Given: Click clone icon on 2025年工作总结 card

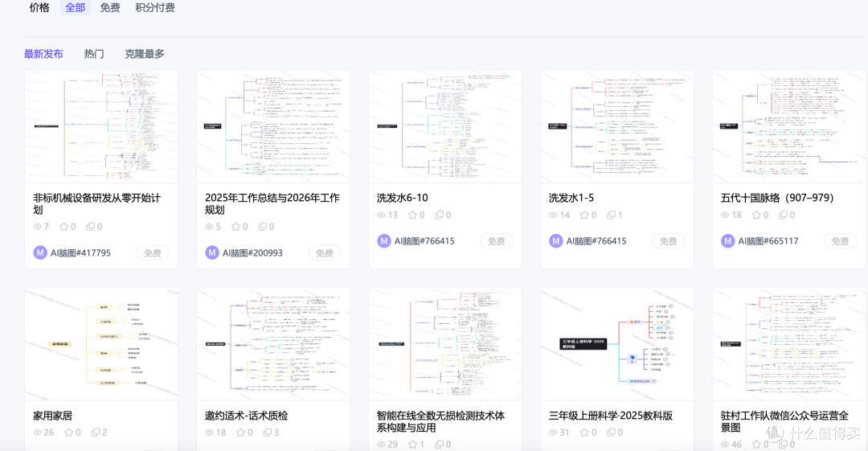Looking at the screenshot, I should [262, 227].
